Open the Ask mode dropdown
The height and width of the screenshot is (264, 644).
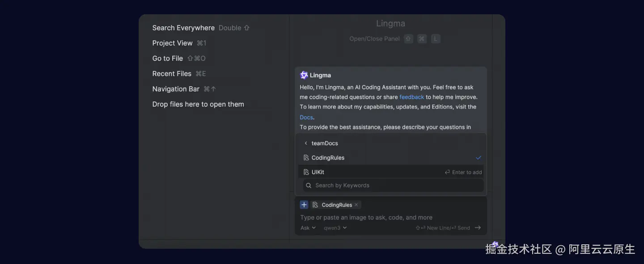(x=308, y=228)
